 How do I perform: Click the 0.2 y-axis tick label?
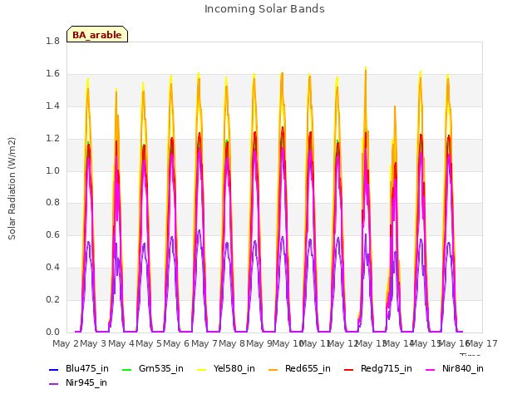[52, 299]
